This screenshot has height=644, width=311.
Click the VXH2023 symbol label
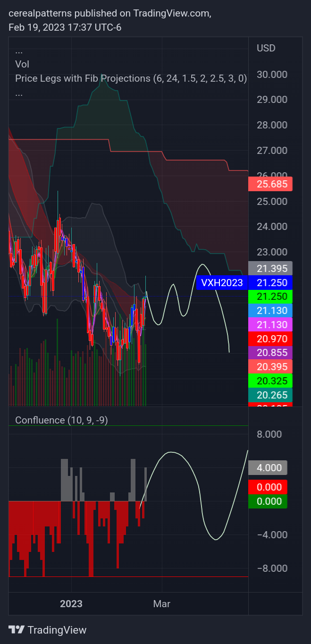pos(222,283)
